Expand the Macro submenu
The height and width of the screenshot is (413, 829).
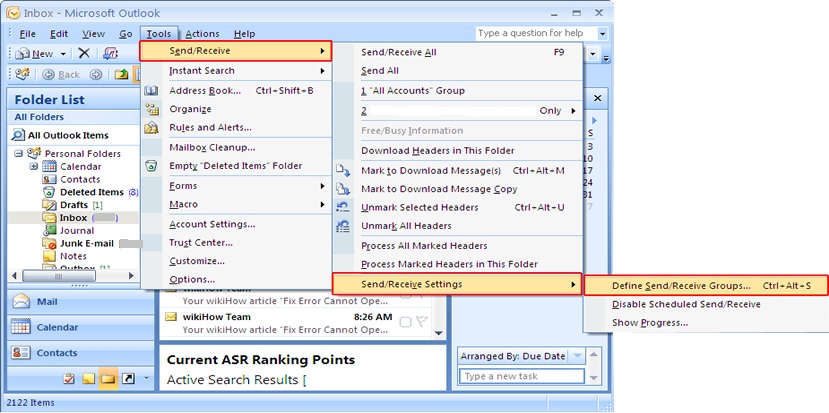point(236,205)
